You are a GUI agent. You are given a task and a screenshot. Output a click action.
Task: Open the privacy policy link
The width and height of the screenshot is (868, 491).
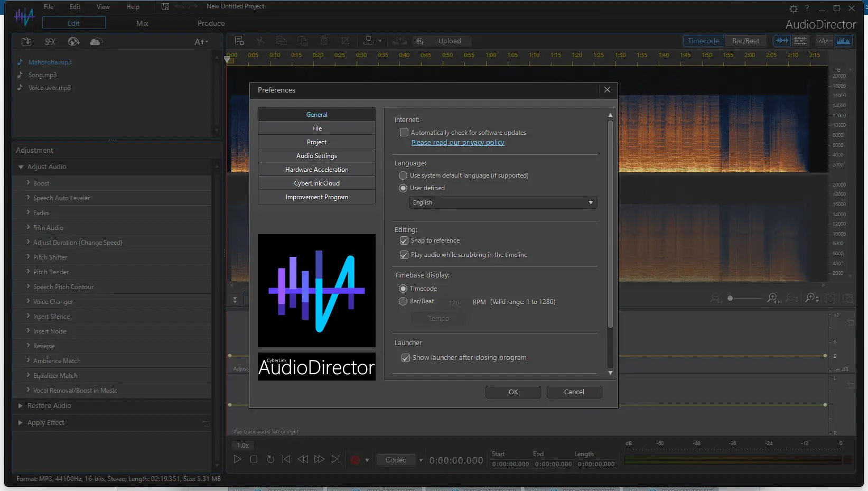pyautogui.click(x=458, y=143)
